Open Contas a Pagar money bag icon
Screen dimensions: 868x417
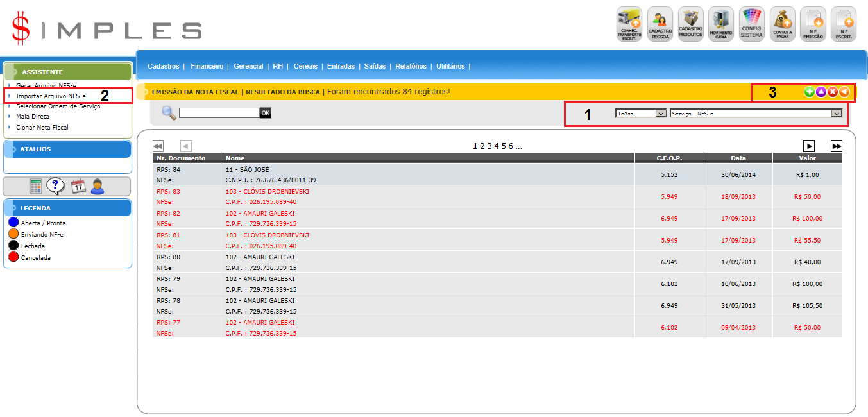click(x=782, y=24)
